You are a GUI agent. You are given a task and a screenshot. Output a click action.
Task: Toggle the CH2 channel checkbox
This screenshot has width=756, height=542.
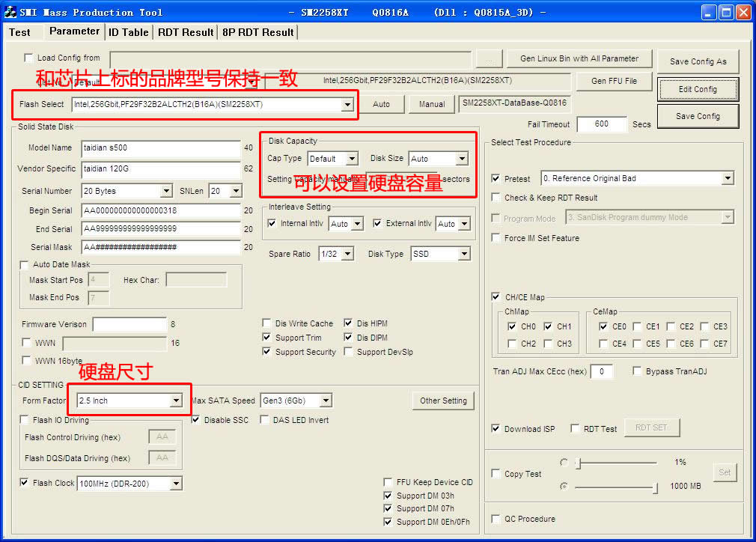(512, 344)
